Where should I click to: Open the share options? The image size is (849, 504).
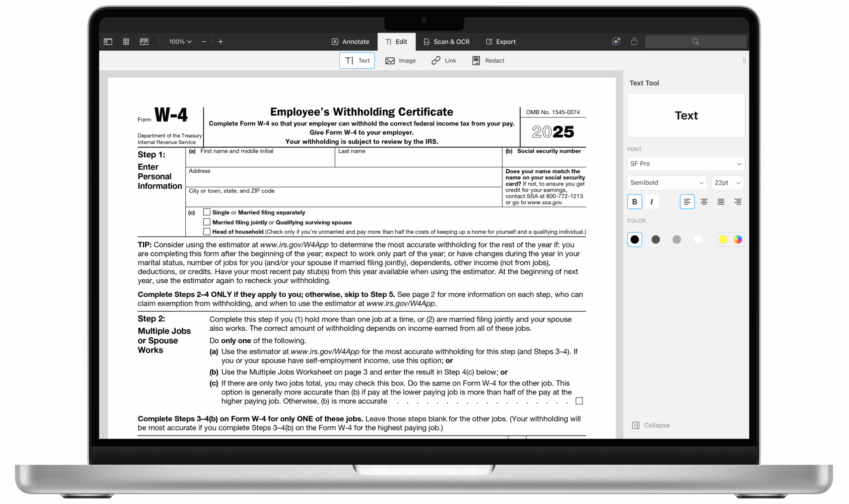pyautogui.click(x=634, y=41)
